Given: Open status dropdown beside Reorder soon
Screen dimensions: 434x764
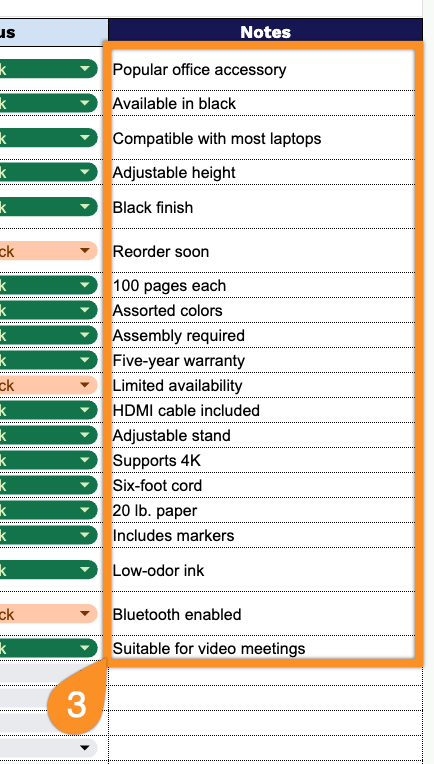Looking at the screenshot, I should click(85, 250).
